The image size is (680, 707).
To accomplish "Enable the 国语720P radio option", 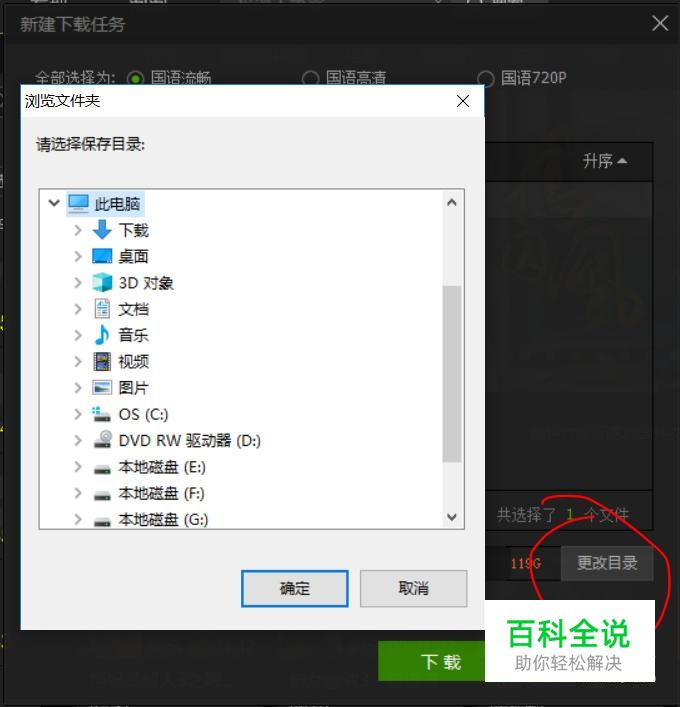I will point(485,78).
